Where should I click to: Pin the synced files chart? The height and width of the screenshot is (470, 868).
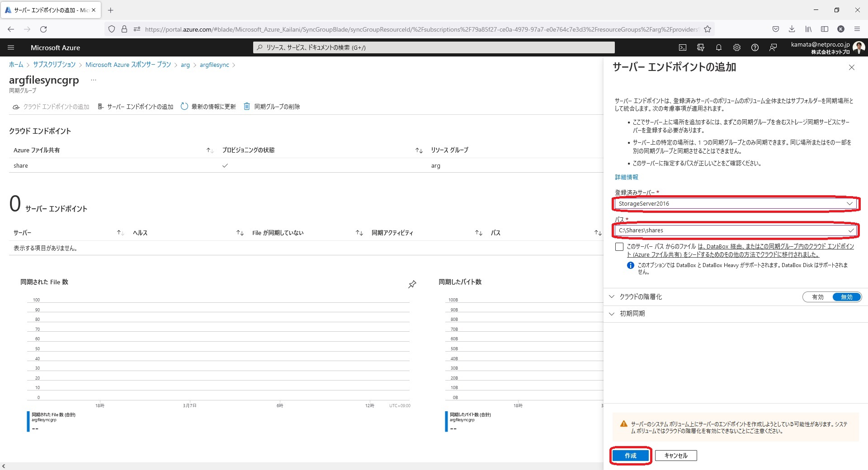[x=412, y=284]
